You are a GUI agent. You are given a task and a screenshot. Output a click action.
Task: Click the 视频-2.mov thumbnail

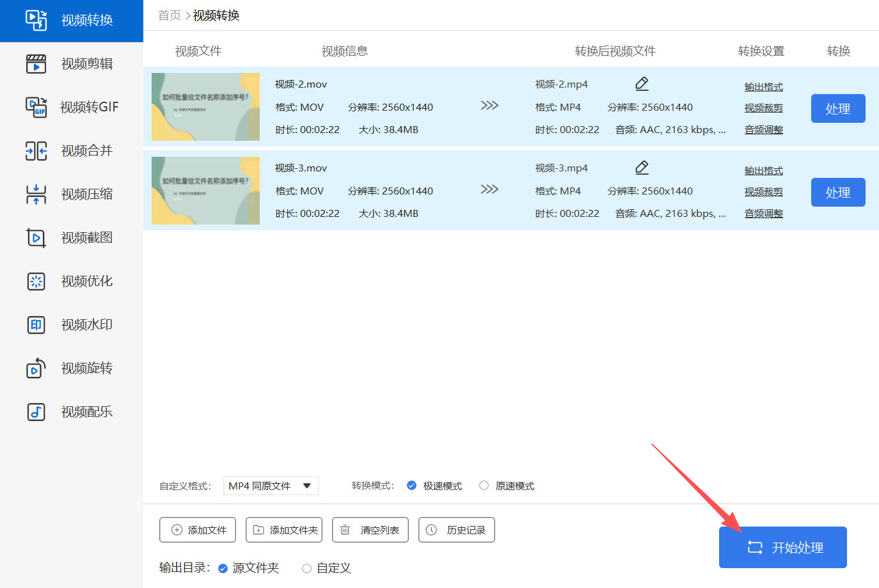[x=205, y=107]
